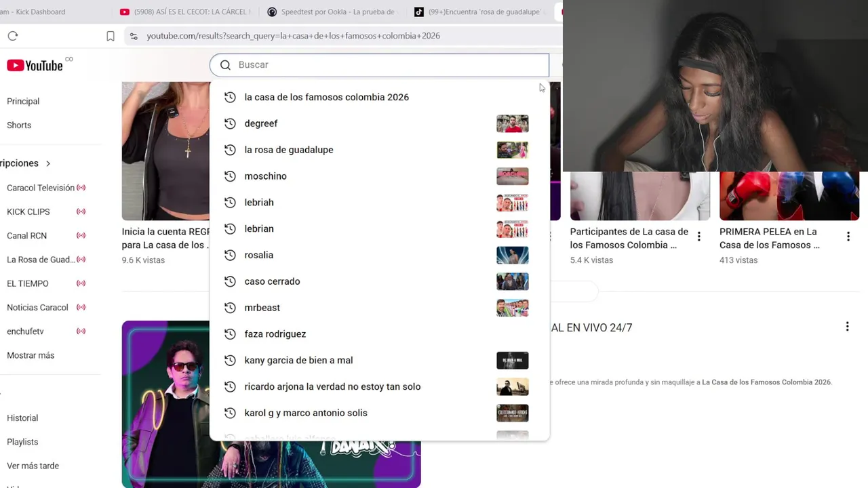The image size is (868, 488).
Task: Switch to the 'ASÍ ES EL CECOT' YouTube tab
Action: click(184, 12)
